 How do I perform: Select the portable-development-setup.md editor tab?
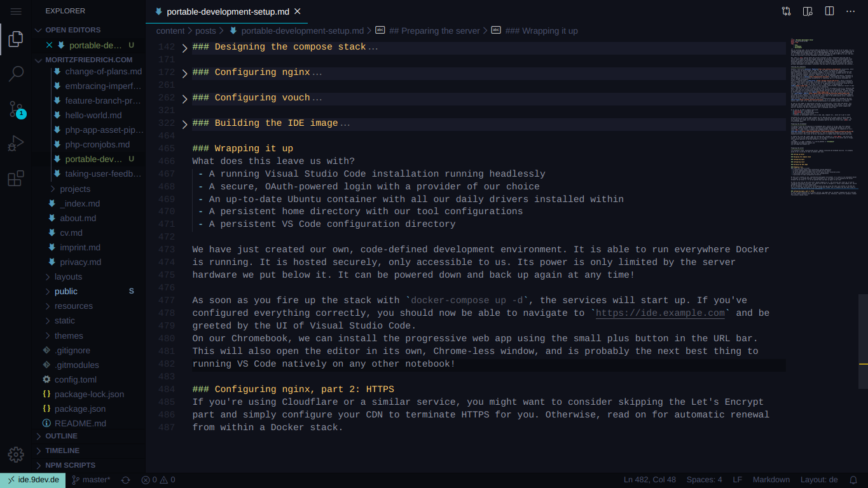tap(226, 11)
